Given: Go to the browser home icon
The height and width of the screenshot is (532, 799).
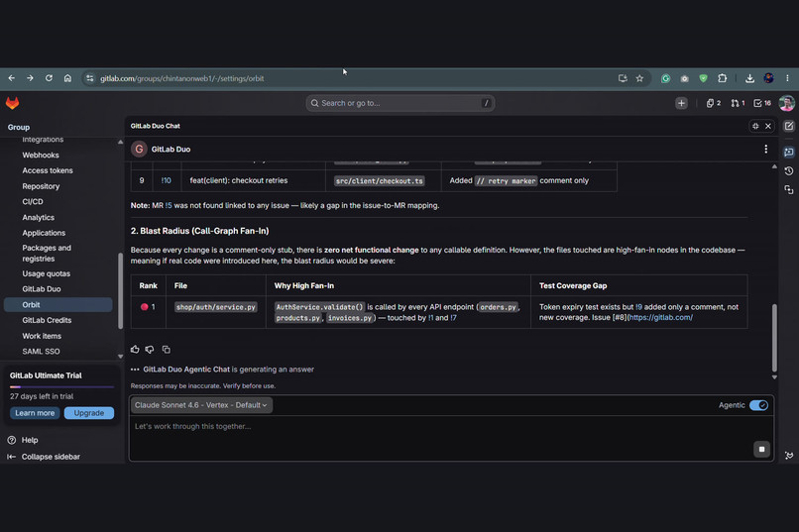Looking at the screenshot, I should tap(67, 78).
